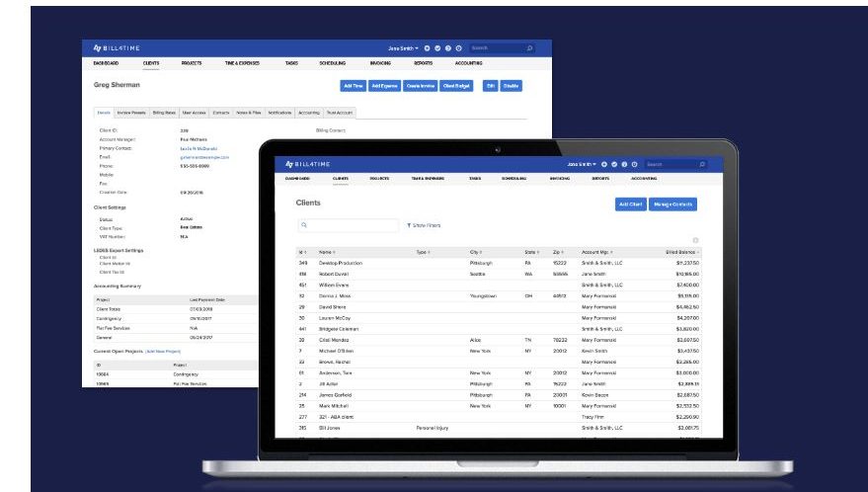Viewport: 868px width, 492px height.
Task: Select the Lauren McCoy client row
Action: 499,318
